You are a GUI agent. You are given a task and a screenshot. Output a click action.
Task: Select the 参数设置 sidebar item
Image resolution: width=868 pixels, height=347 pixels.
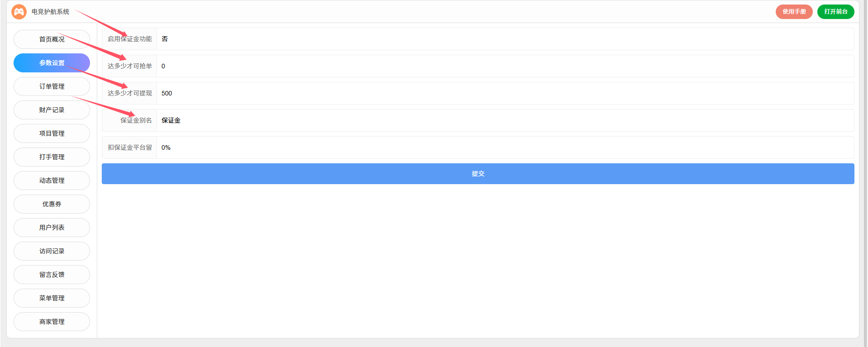click(x=52, y=63)
